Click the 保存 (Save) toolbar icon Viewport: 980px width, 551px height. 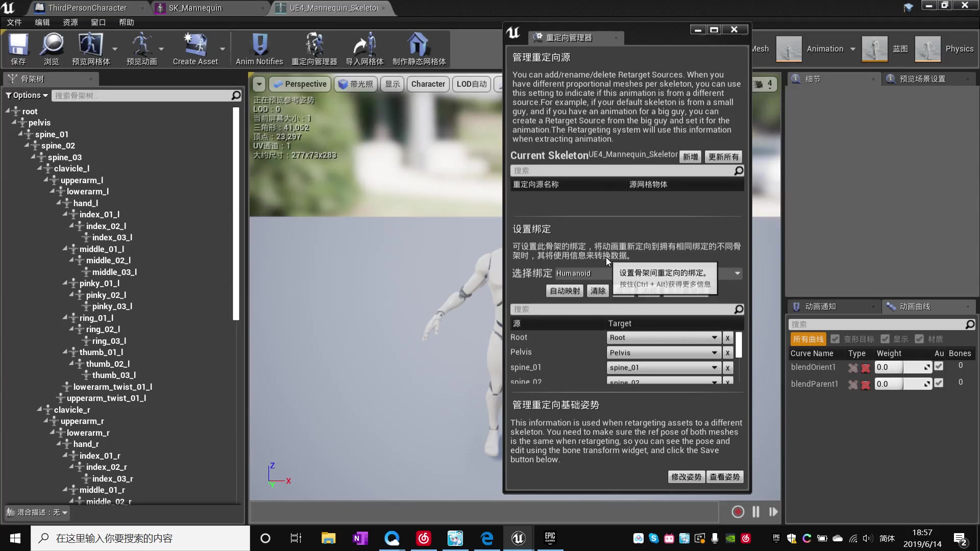[18, 48]
